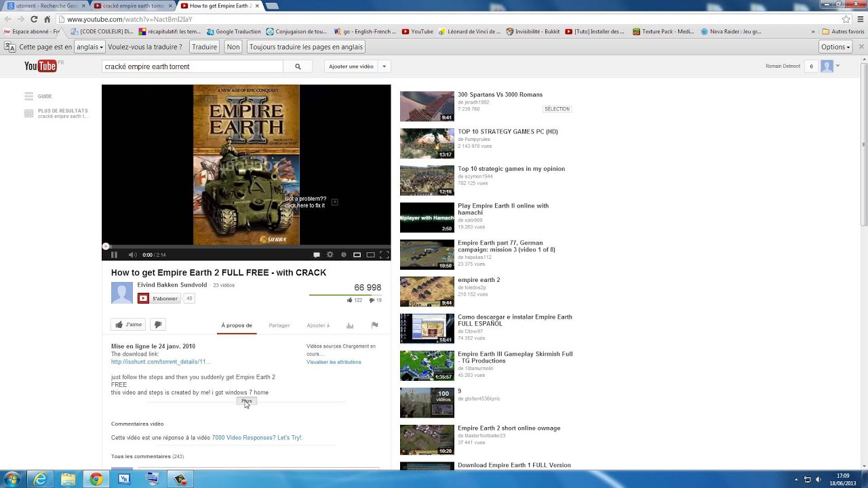Open 300 Spartans Vs 3000 Romans thumbnail
This screenshot has width=868, height=488.
click(x=427, y=106)
